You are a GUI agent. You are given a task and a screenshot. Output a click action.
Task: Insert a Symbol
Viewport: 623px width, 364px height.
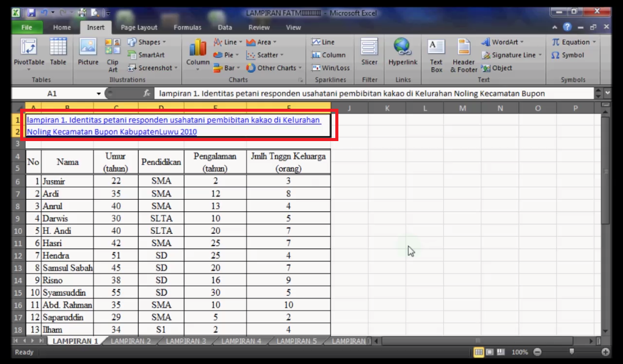[567, 55]
